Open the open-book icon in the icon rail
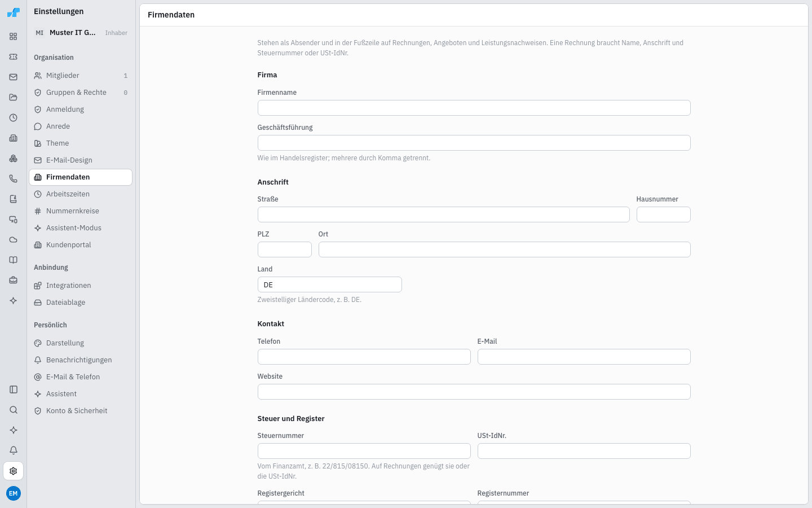812x508 pixels. pyautogui.click(x=14, y=260)
